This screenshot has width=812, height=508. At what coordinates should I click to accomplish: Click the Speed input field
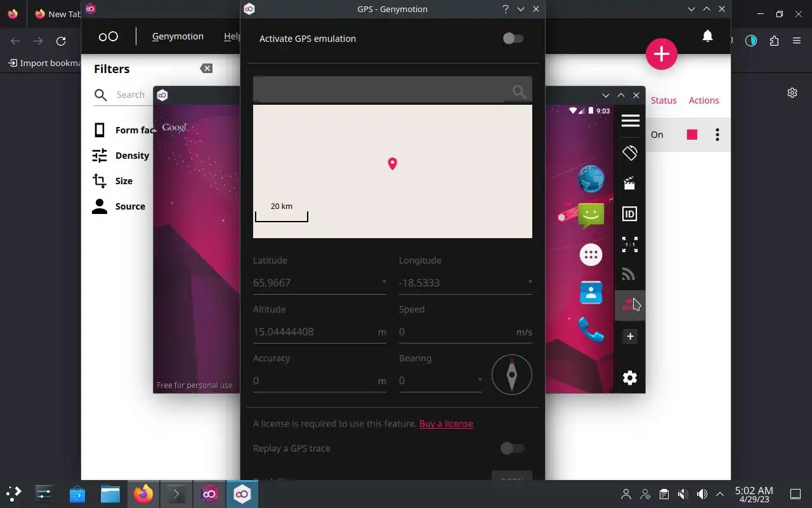click(466, 332)
